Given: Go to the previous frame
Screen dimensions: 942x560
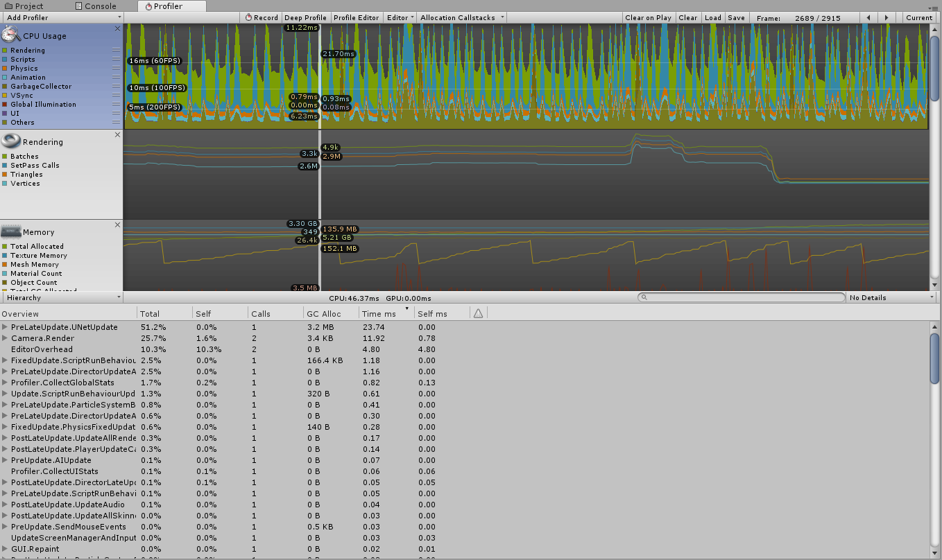Looking at the screenshot, I should point(868,17).
